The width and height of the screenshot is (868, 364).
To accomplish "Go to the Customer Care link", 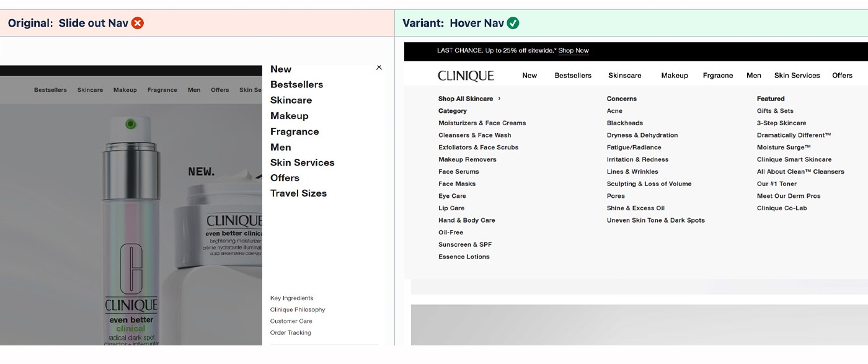I will pos(291,321).
